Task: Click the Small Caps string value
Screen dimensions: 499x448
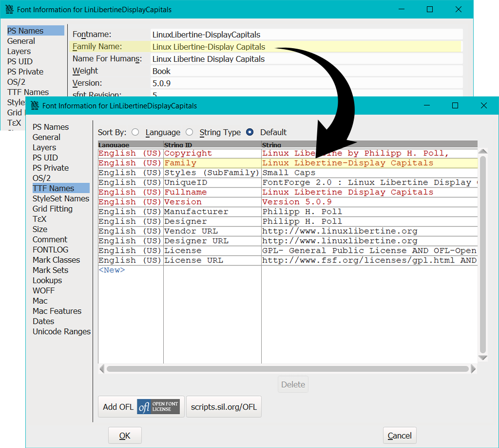Action: pyautogui.click(x=288, y=173)
